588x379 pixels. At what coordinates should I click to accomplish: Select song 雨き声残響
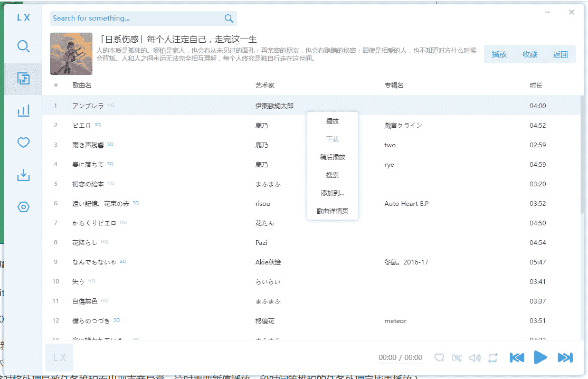point(88,145)
